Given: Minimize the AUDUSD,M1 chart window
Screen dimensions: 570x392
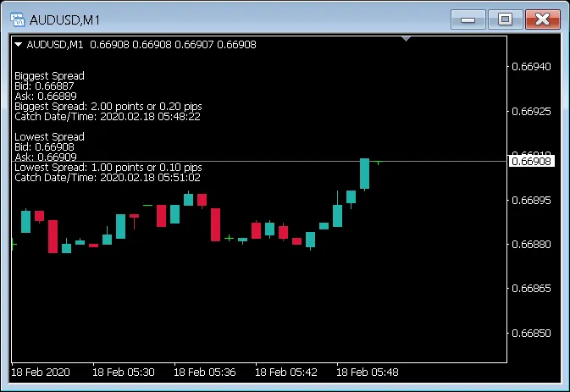Looking at the screenshot, I should pos(471,19).
